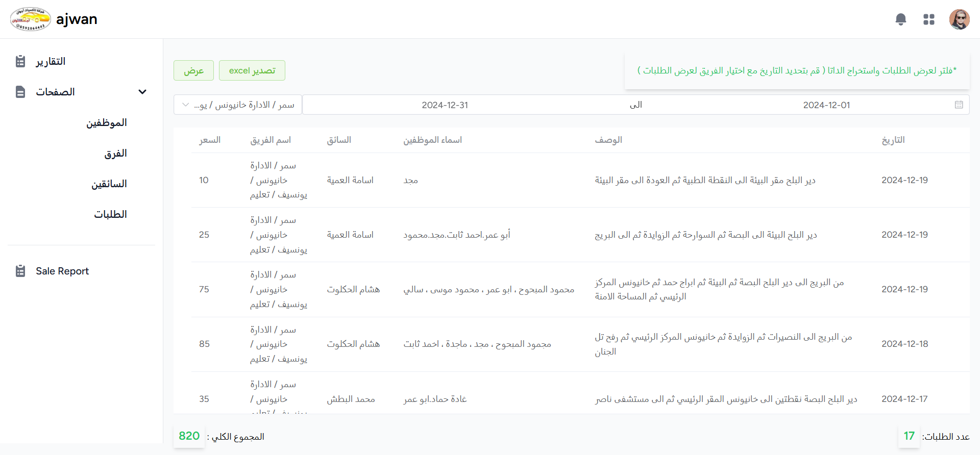Sort by the السعر column header
This screenshot has width=980, height=455.
pyautogui.click(x=210, y=140)
